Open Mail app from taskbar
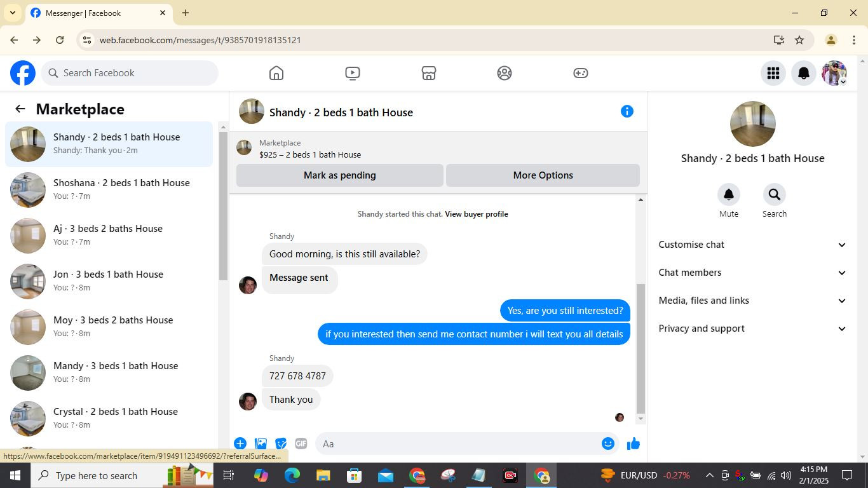The height and width of the screenshot is (488, 868). pos(386,475)
